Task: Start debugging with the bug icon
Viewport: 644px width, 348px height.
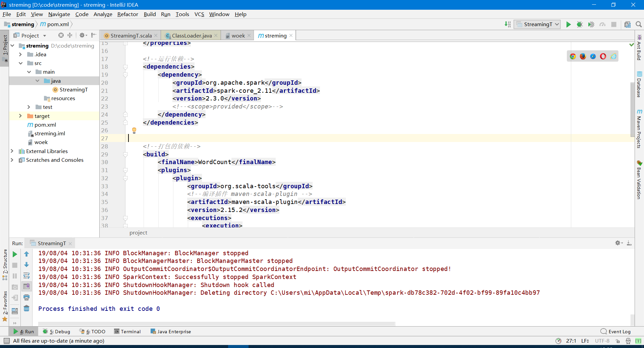Action: point(580,24)
